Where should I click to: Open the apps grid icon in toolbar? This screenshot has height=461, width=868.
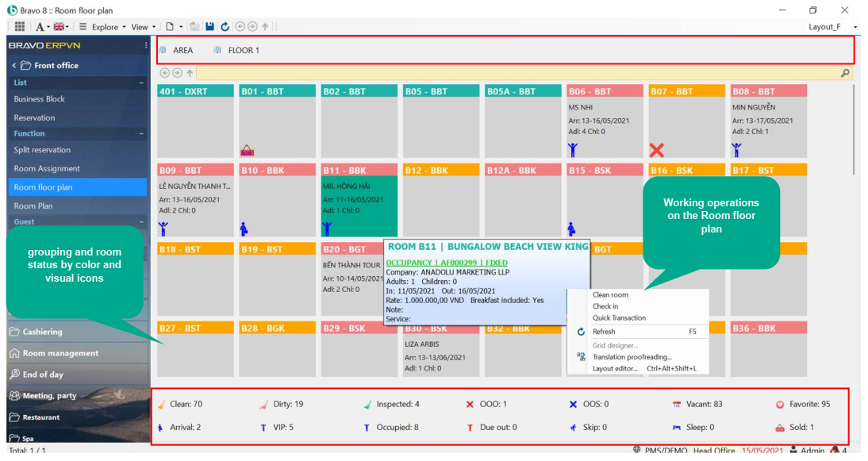pos(20,26)
